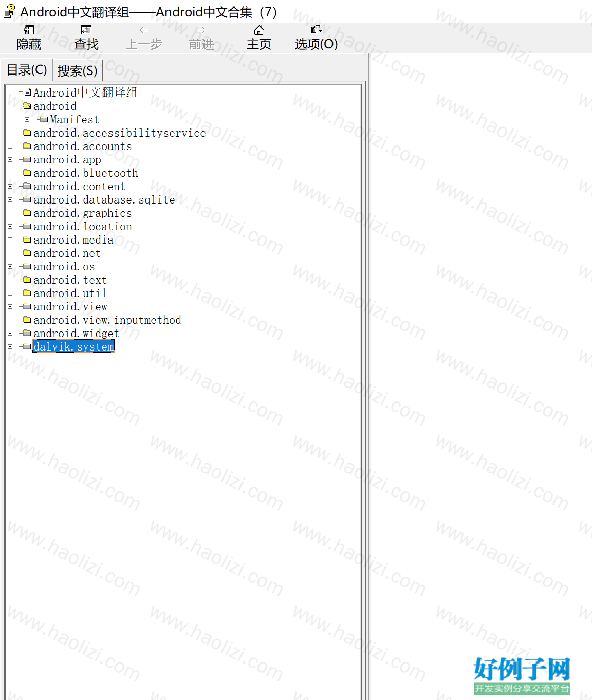
Task: Expand the android.accessibilityservice node
Action: 10,133
